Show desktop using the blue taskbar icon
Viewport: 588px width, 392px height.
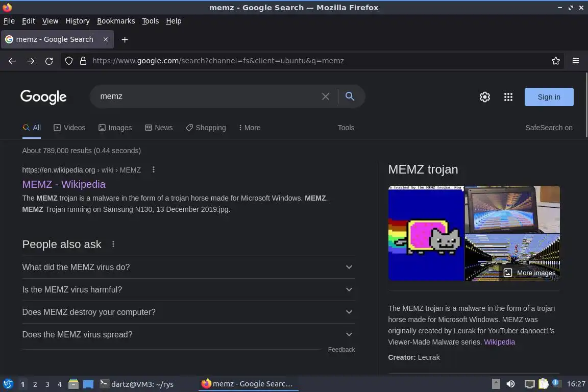(88, 384)
